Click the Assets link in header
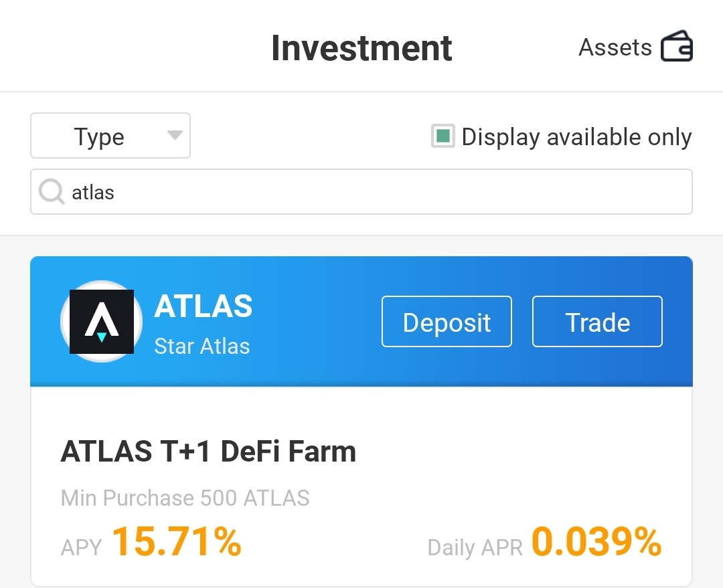This screenshot has height=588, width=723. click(615, 47)
